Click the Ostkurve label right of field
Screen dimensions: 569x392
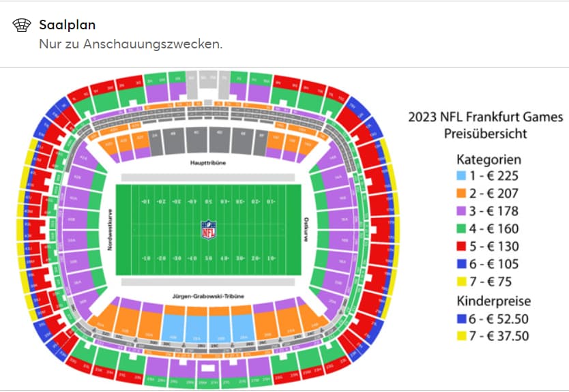pyautogui.click(x=306, y=230)
